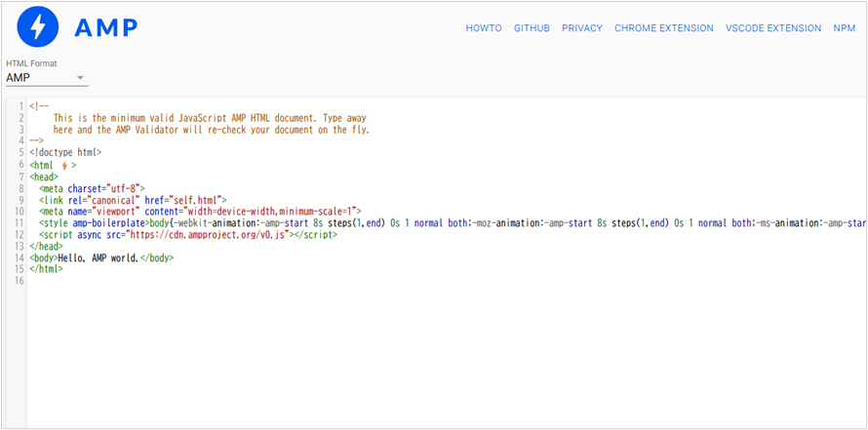The width and height of the screenshot is (868, 430).
Task: Click the comment line "This is the minimum valid"
Action: (210, 118)
